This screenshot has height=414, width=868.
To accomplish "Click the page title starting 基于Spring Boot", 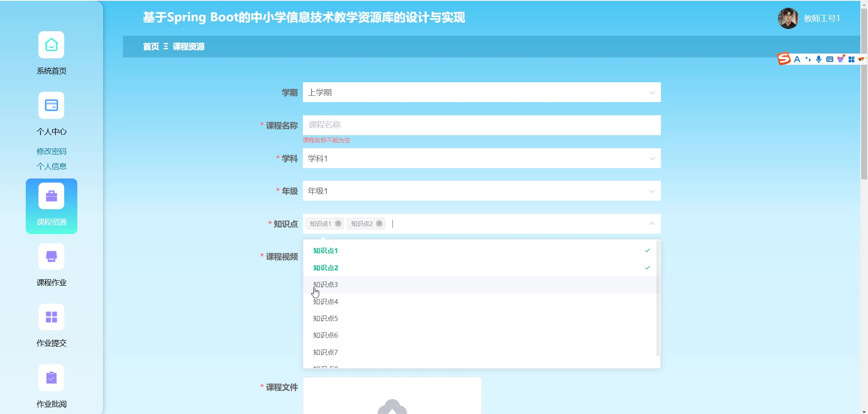I will [304, 17].
